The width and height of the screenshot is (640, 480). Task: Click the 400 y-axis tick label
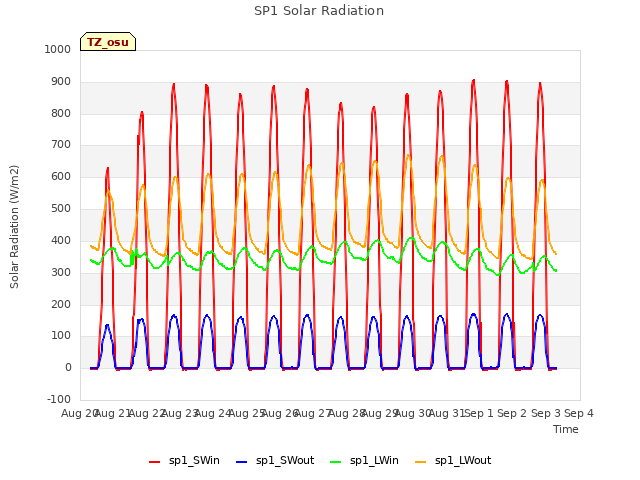[61, 240]
